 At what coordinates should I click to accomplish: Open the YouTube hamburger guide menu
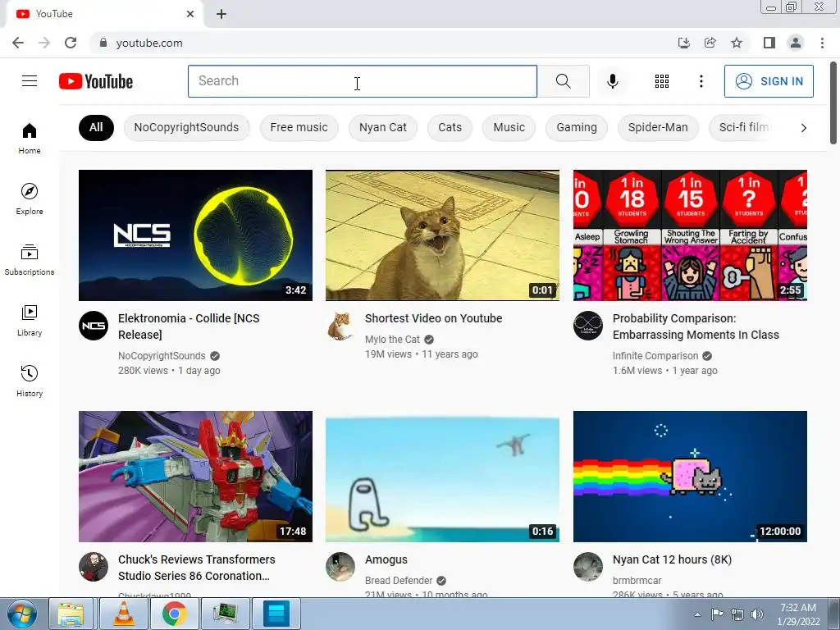(x=30, y=81)
